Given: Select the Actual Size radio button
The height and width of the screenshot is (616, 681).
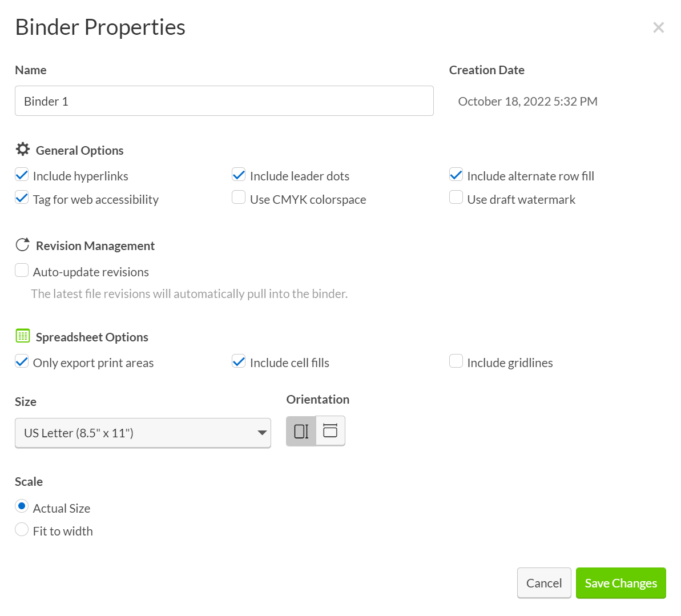Looking at the screenshot, I should pos(21,506).
